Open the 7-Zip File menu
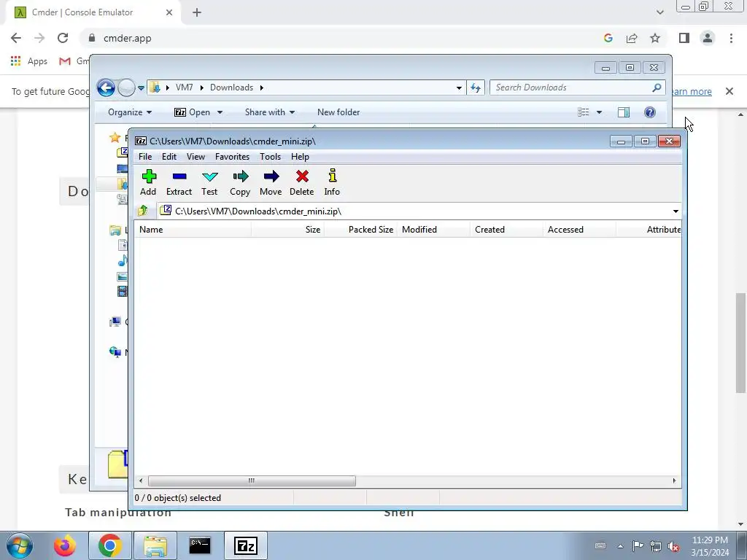The width and height of the screenshot is (747, 560). tap(145, 157)
